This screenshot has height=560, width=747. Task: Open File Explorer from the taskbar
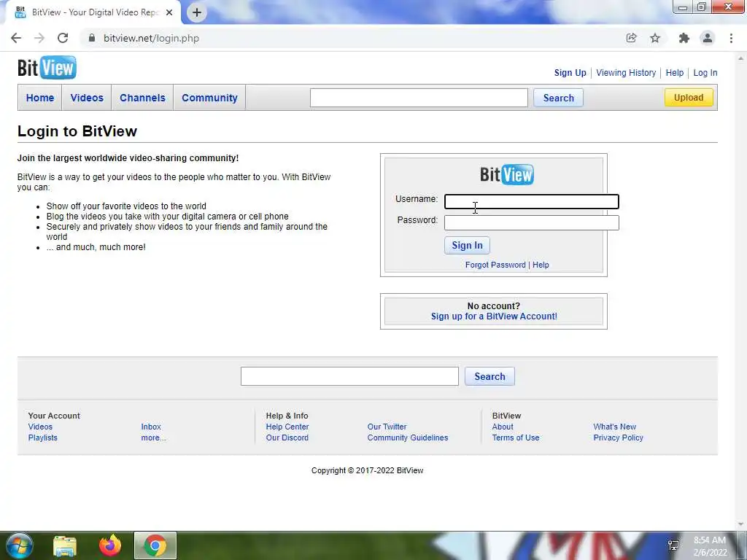pos(65,546)
